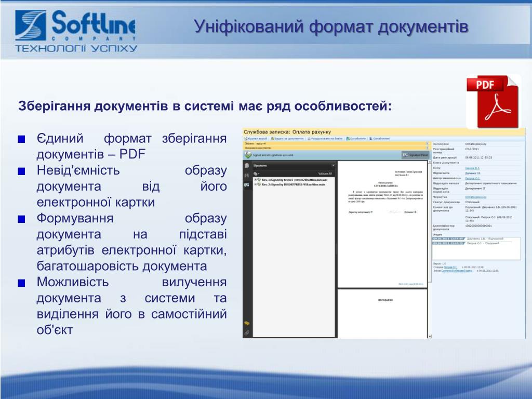Click the ПОГОДЖЕНО heading on second page
532x399 pixels.
pyautogui.click(x=385, y=300)
